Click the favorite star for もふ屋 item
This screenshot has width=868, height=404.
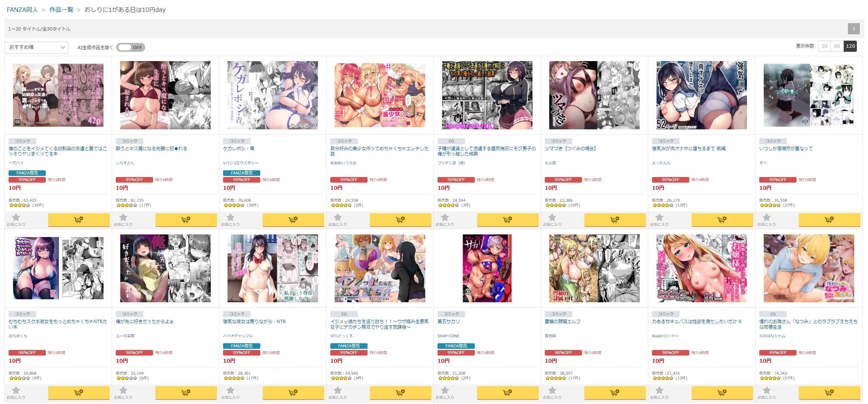pos(552,220)
